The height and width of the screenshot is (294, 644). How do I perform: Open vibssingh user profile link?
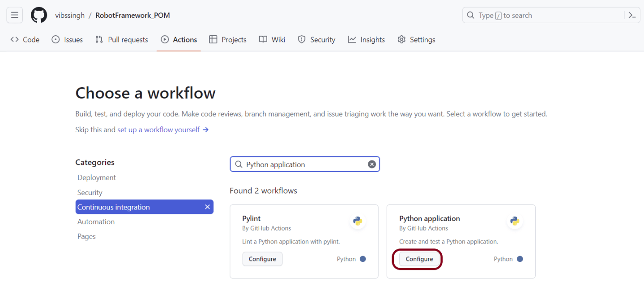(70, 15)
